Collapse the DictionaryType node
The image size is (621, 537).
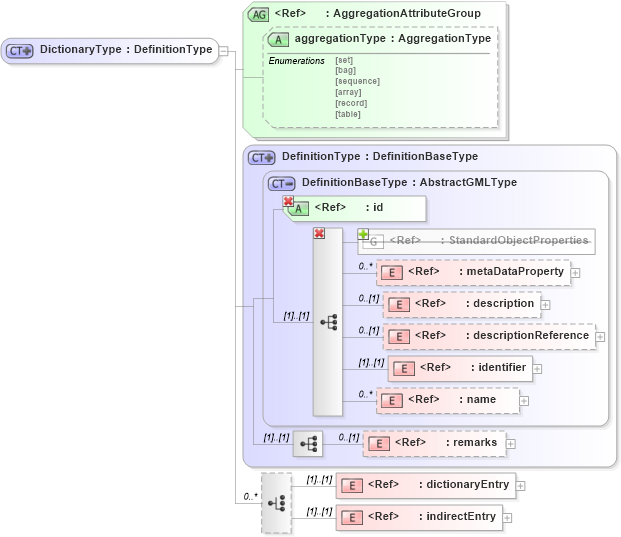tap(224, 51)
